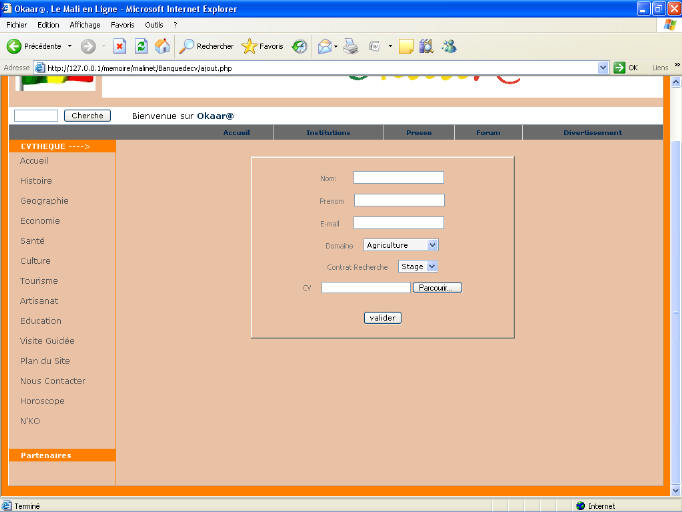Open Santé in the sidebar
682x512 pixels.
32,241
